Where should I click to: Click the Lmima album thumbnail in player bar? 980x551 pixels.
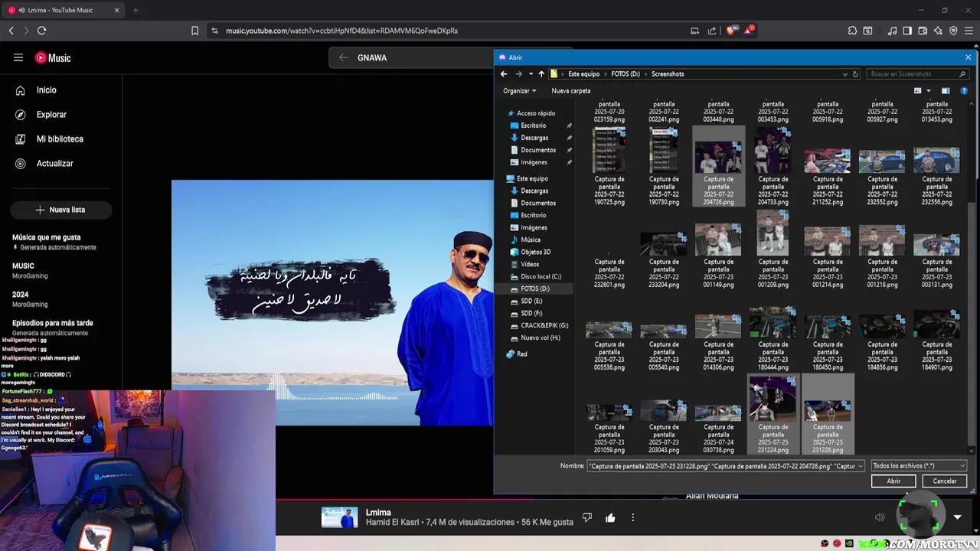tap(339, 517)
